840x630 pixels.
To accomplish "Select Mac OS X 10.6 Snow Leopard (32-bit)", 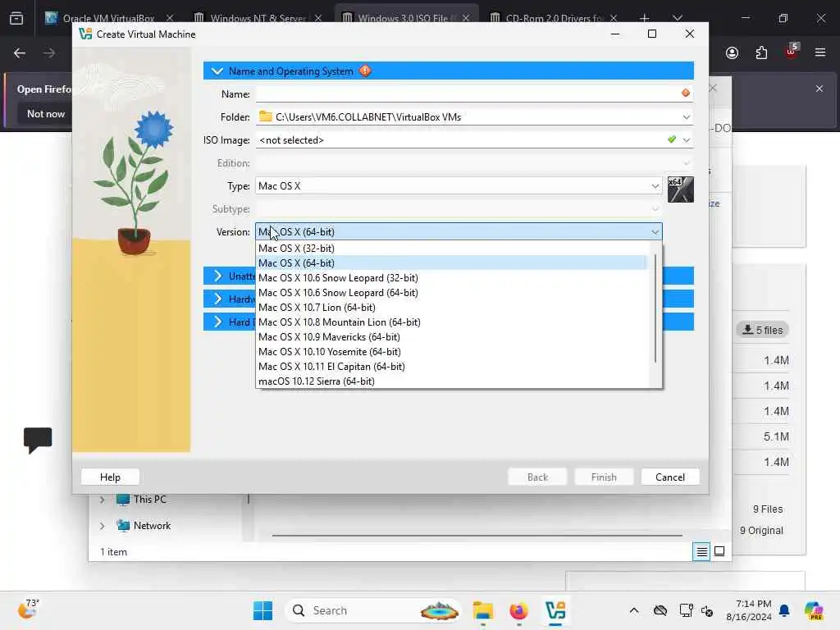I will tap(453, 277).
